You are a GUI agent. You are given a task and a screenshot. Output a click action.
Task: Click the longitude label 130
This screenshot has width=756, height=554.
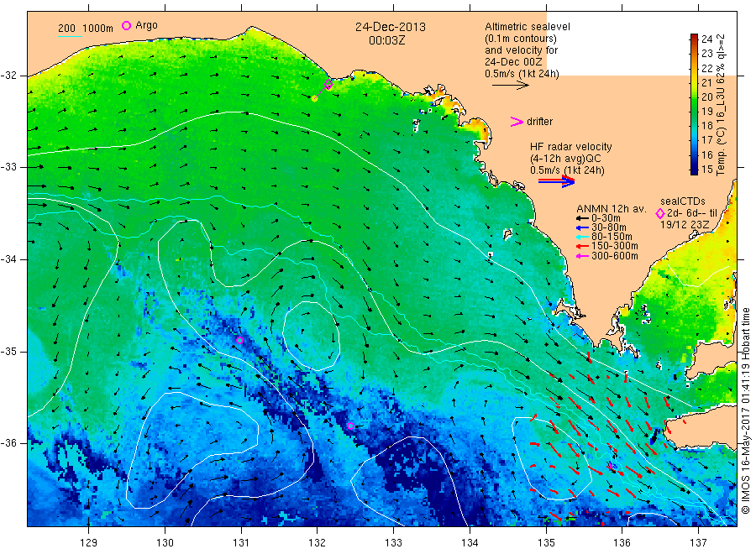(x=165, y=543)
